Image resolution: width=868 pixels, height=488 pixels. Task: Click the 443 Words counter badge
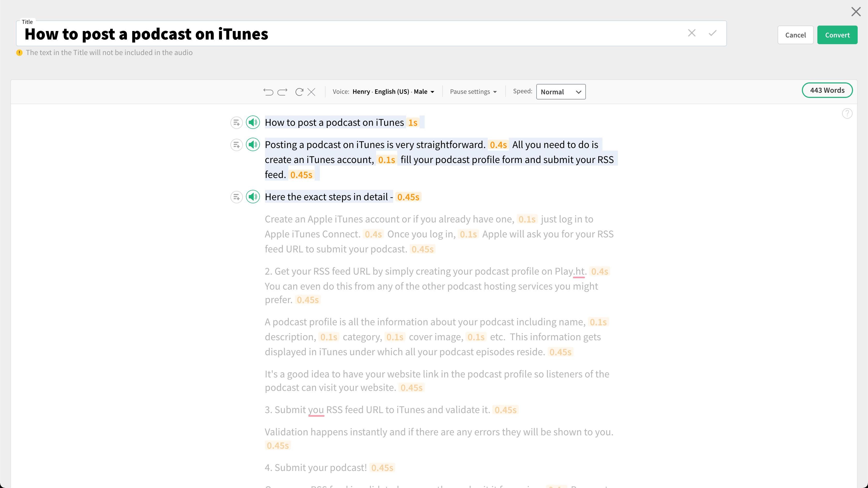(827, 90)
